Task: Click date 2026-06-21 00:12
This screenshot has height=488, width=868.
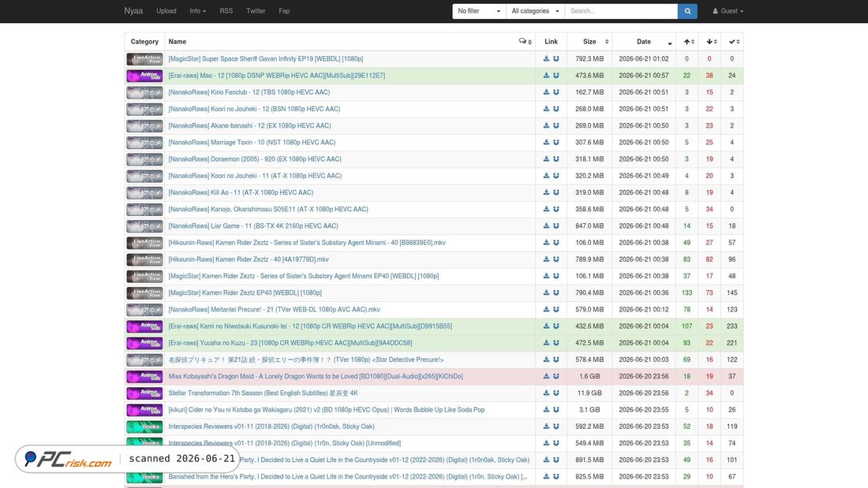Action: [x=644, y=309]
